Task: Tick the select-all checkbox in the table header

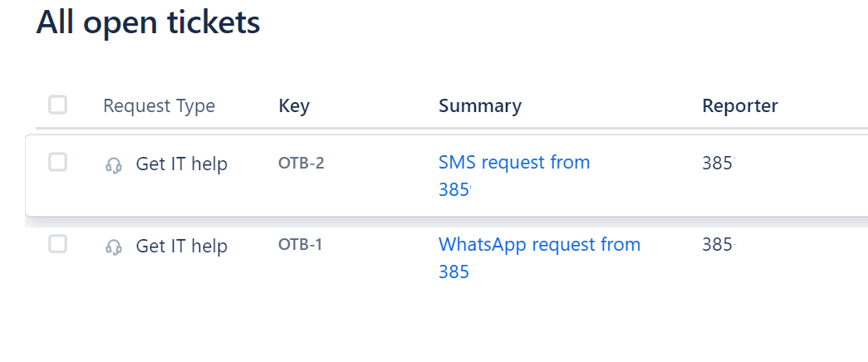Action: point(57,105)
